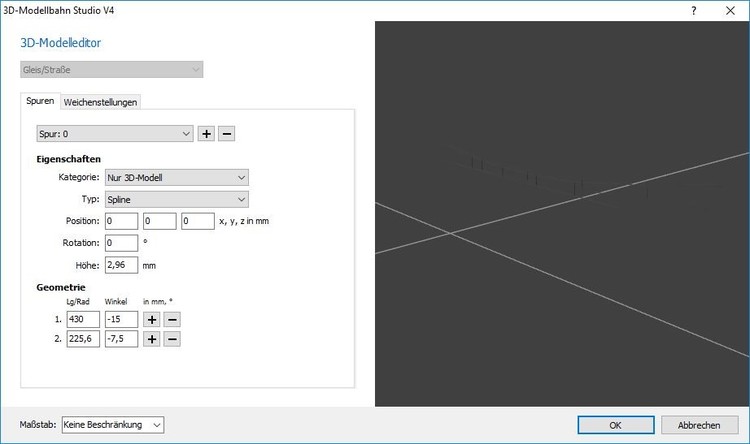Switch to the Spuren tab

[x=40, y=101]
